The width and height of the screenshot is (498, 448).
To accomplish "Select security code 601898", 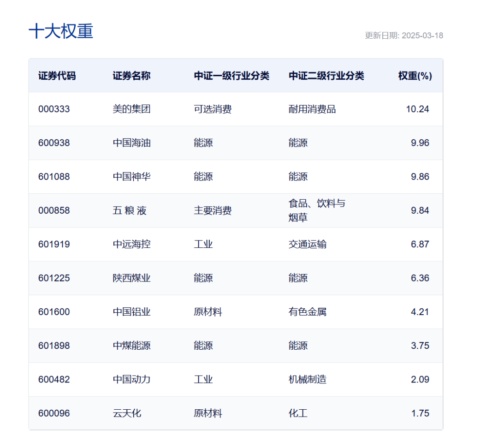I will 54,346.
